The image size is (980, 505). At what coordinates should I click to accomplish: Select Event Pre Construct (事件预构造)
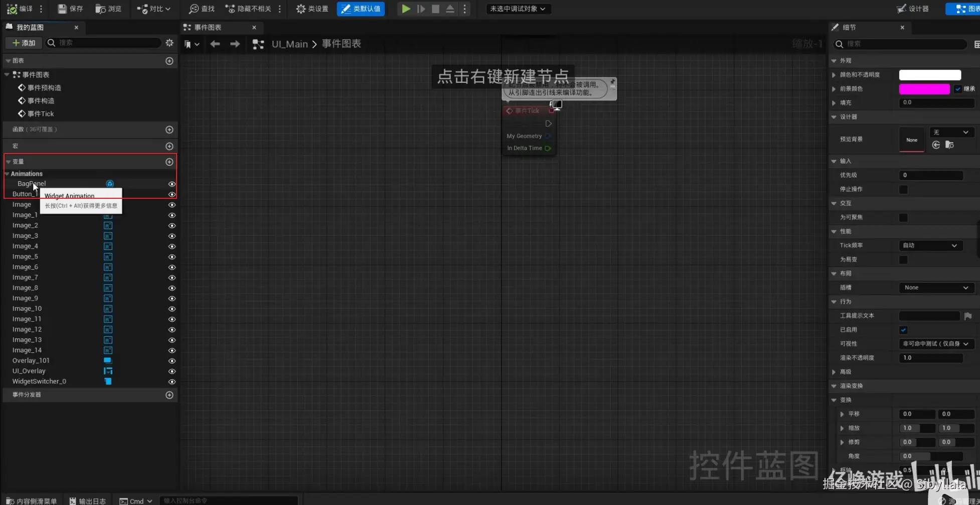44,88
